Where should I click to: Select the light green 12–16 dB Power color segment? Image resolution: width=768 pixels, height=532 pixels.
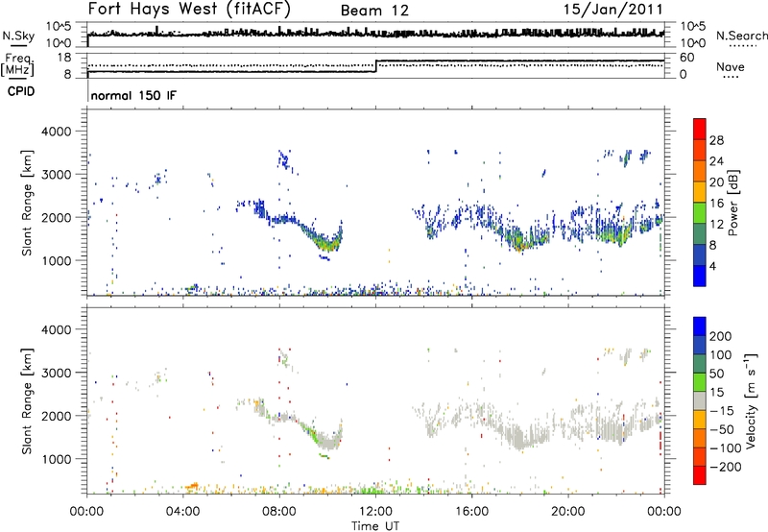(700, 213)
